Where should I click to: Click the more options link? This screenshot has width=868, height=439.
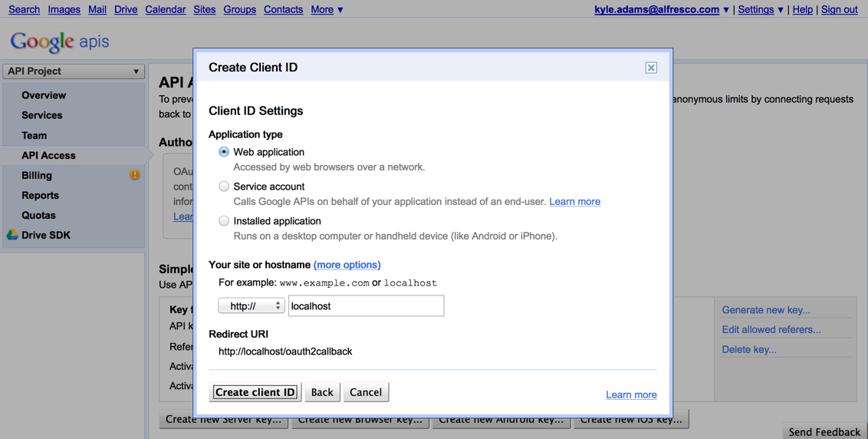click(347, 265)
